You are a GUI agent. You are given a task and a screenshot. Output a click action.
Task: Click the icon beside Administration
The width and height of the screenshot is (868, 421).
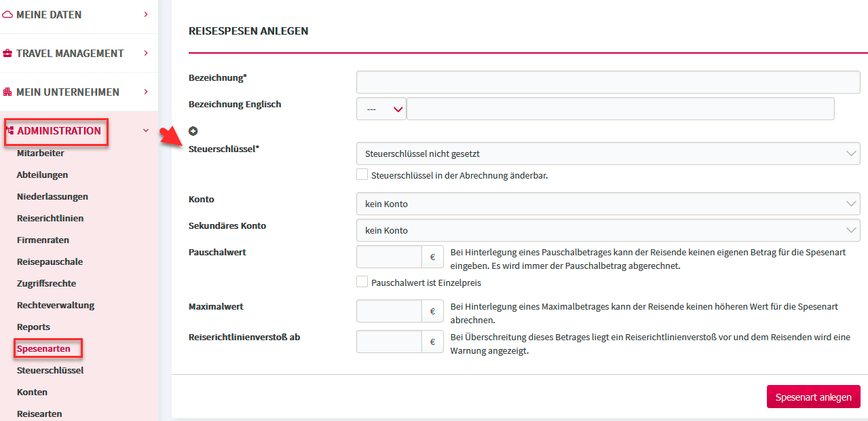[x=10, y=130]
